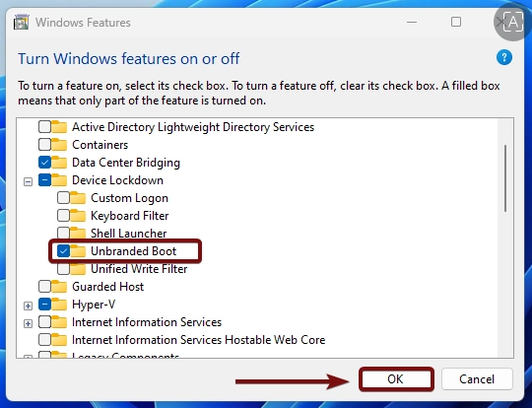Check the Guarded Host checkbox
Image resolution: width=532 pixels, height=408 pixels.
tap(44, 286)
